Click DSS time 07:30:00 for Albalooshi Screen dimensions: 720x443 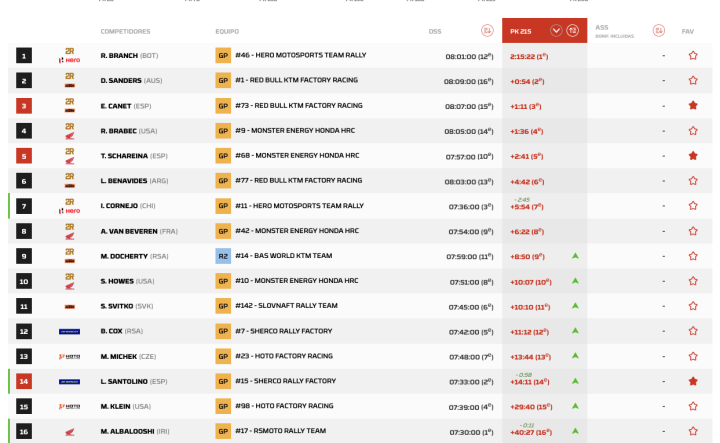point(471,432)
